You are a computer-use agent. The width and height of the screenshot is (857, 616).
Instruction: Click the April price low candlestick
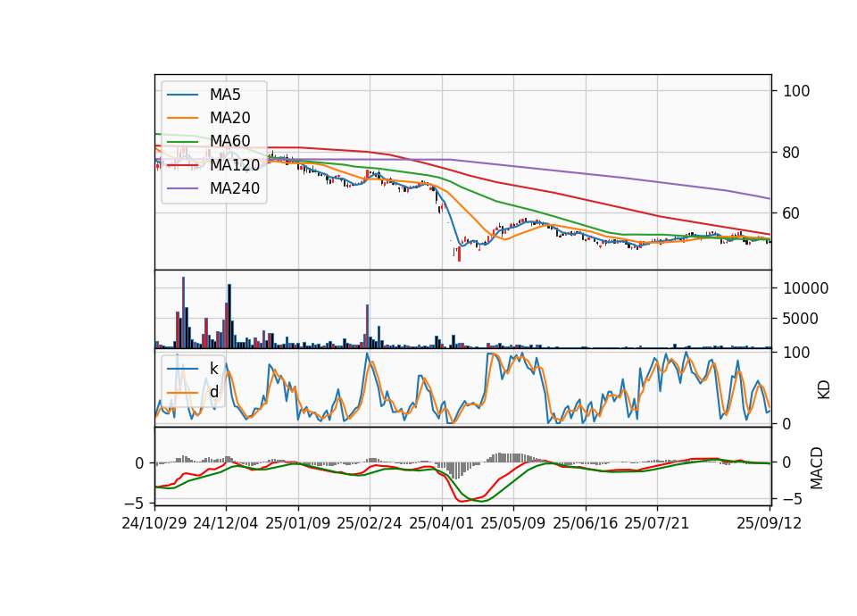pos(459,254)
